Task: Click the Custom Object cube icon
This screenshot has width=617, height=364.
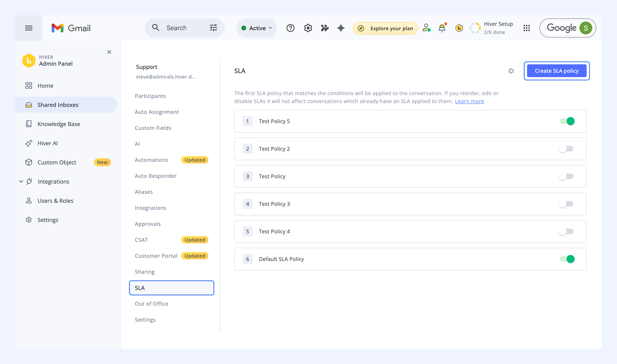Action: 29,162
